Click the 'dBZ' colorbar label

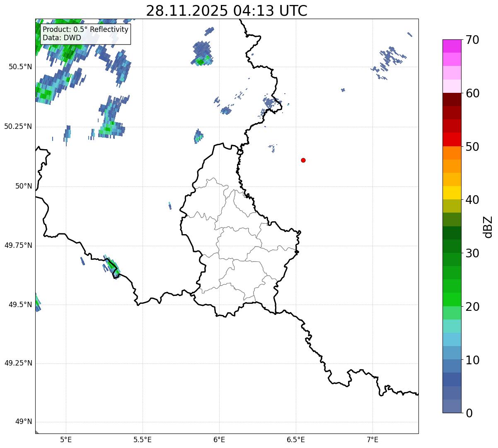click(488, 227)
